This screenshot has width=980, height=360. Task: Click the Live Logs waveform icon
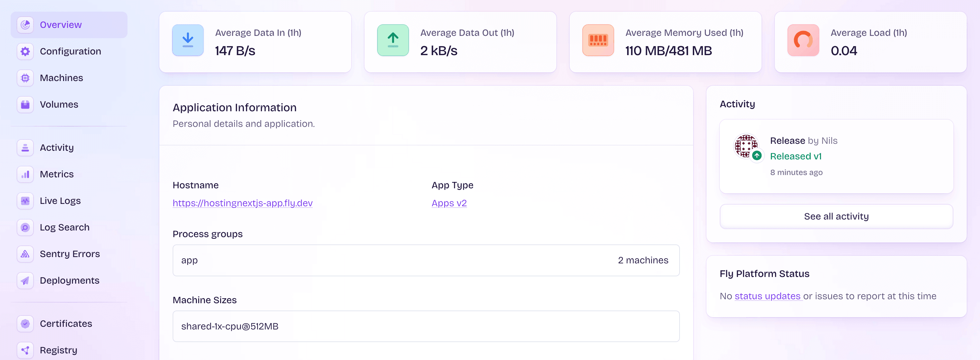[25, 201]
